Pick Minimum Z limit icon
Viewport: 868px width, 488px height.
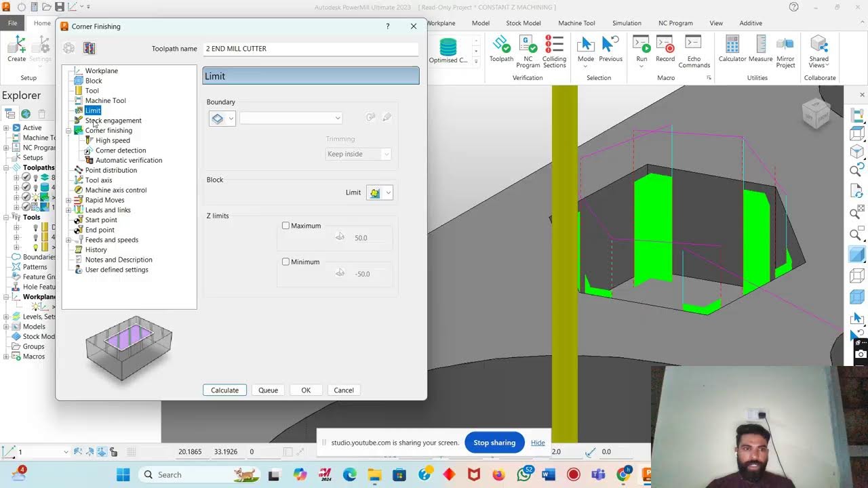tap(340, 273)
